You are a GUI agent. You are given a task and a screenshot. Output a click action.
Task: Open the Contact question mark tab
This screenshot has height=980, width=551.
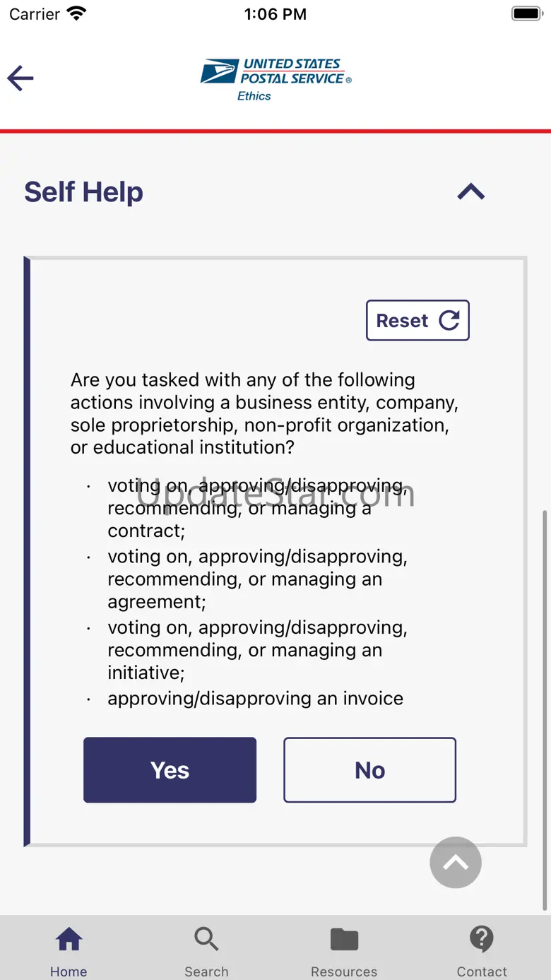point(481,940)
